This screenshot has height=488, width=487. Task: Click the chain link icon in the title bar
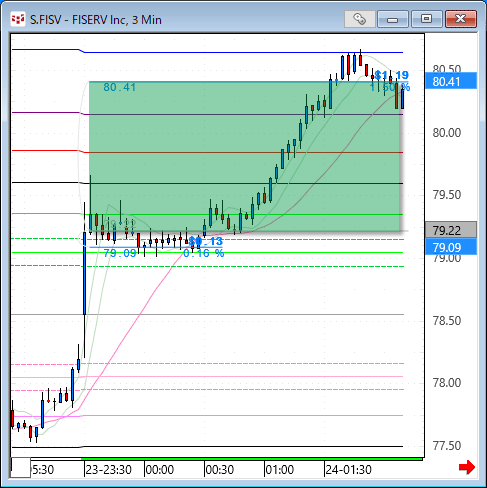(359, 19)
